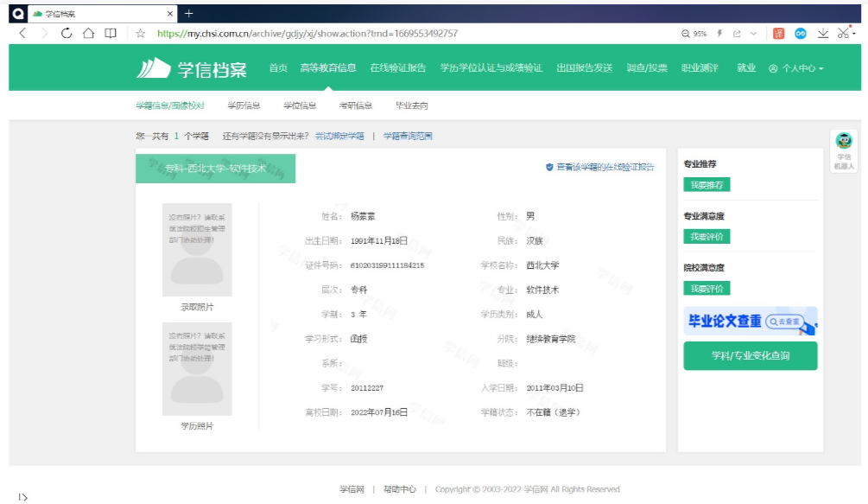Go back with the browser back arrow
The image size is (868, 504).
22,33
